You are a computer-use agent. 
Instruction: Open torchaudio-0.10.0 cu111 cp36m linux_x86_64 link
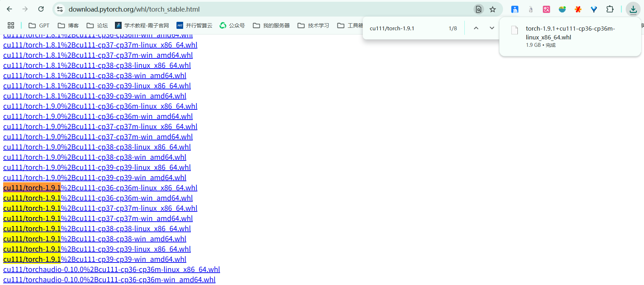pyautogui.click(x=112, y=270)
